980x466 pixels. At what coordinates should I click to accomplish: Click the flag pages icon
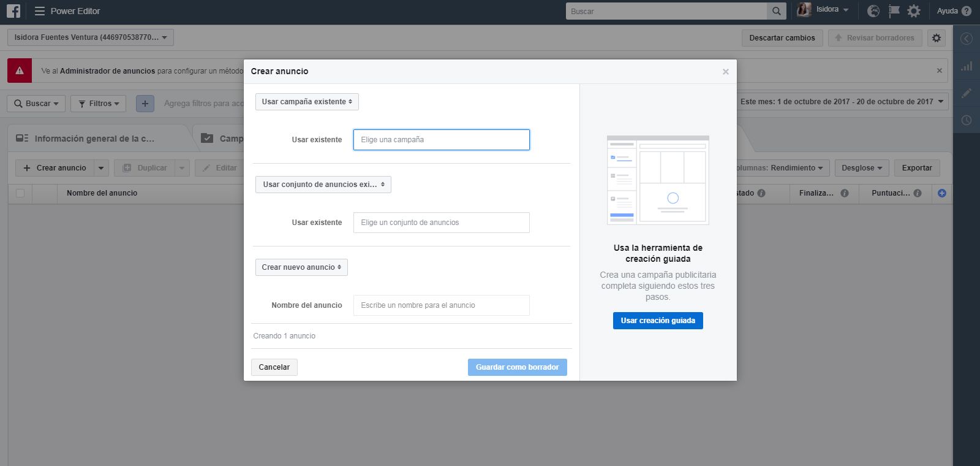(x=894, y=11)
